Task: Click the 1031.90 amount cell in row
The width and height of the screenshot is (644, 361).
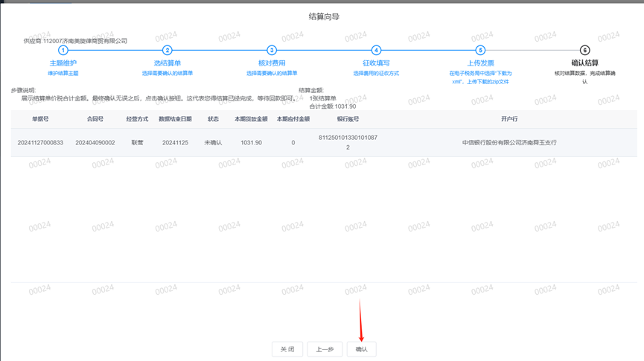Action: tap(251, 142)
